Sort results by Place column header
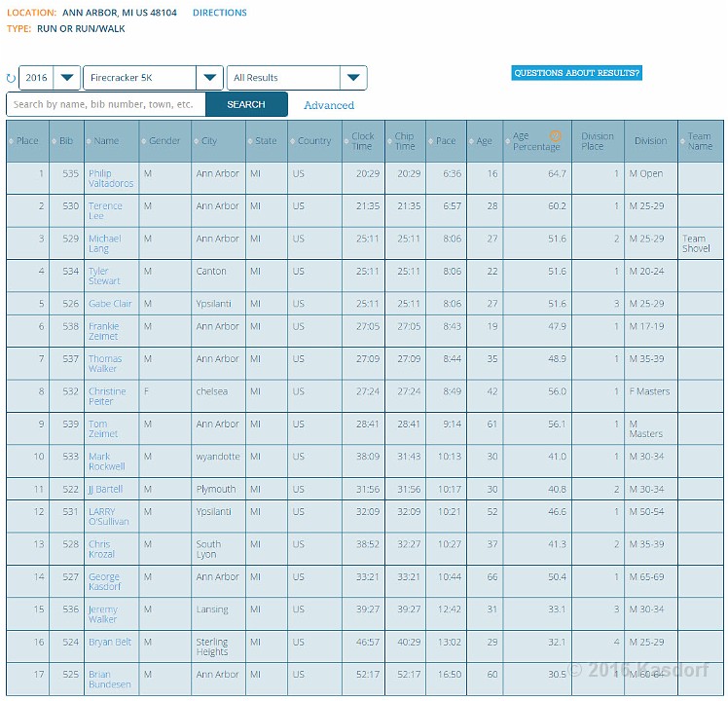This screenshot has height=701, width=728. pyautogui.click(x=27, y=141)
